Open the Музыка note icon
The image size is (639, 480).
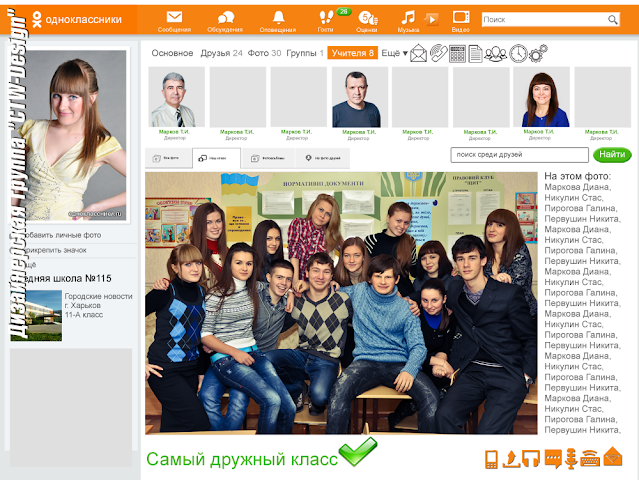(408, 18)
